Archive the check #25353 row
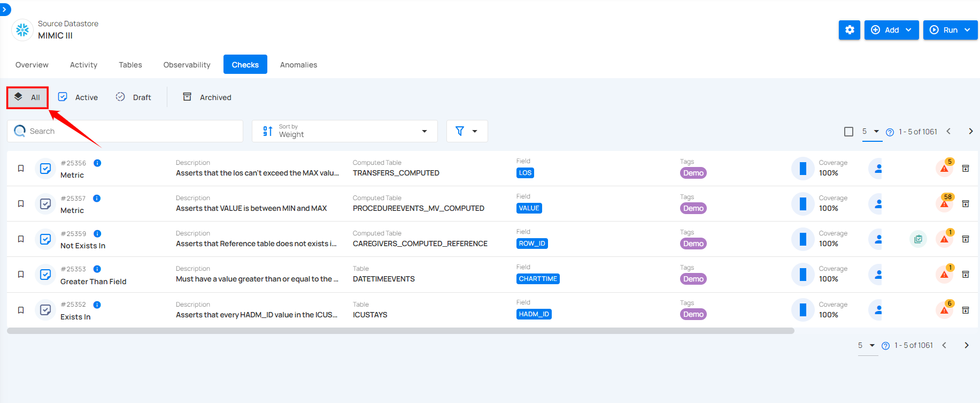This screenshot has height=403, width=980. point(966,274)
